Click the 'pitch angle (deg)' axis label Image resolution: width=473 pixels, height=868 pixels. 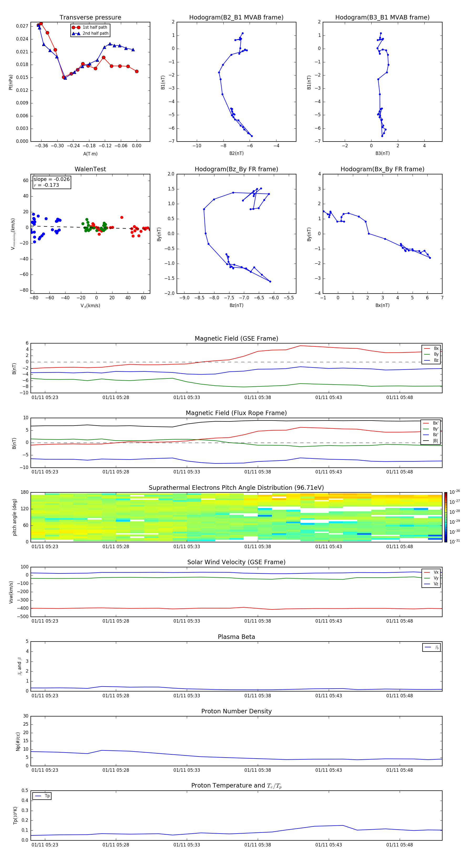point(14,517)
